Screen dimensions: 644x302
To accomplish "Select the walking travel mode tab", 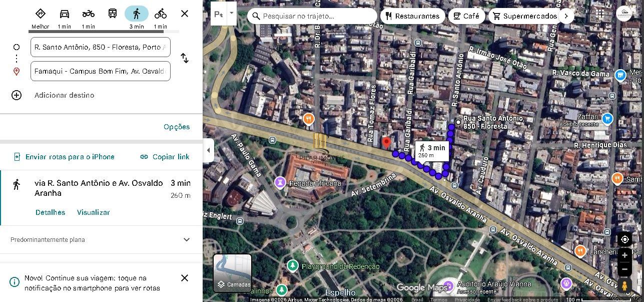I will coord(136,14).
